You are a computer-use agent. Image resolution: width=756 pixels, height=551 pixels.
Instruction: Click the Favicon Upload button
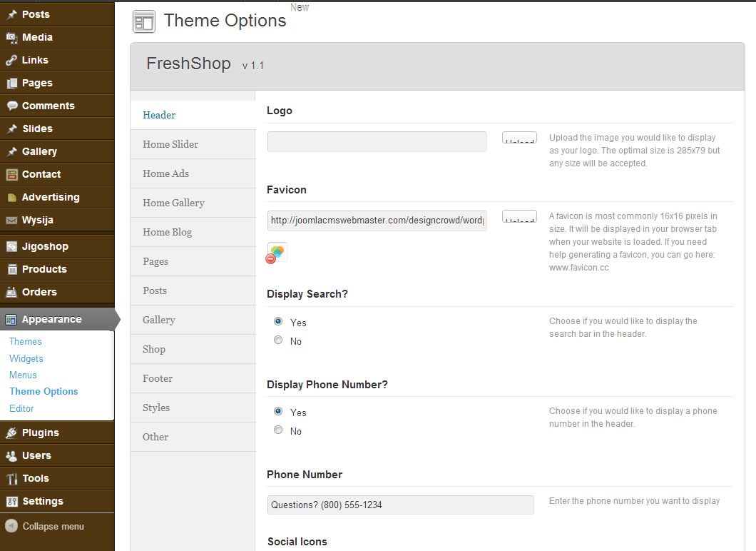tap(519, 216)
